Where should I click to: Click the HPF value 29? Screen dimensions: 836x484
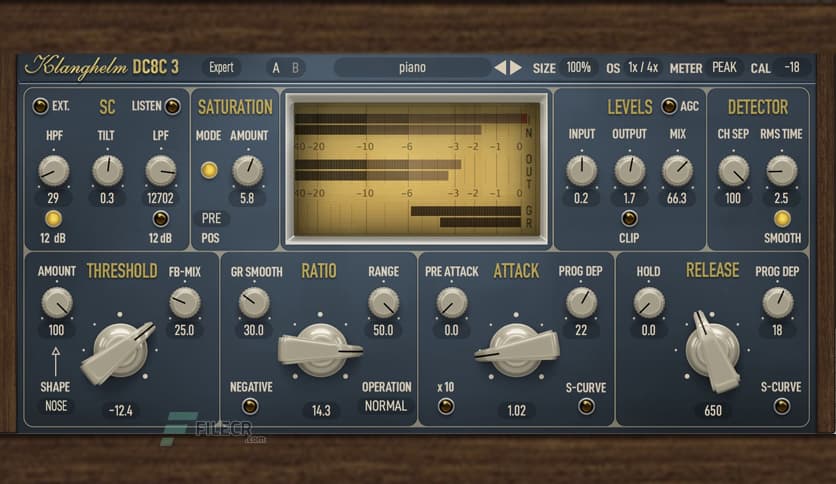tap(53, 198)
